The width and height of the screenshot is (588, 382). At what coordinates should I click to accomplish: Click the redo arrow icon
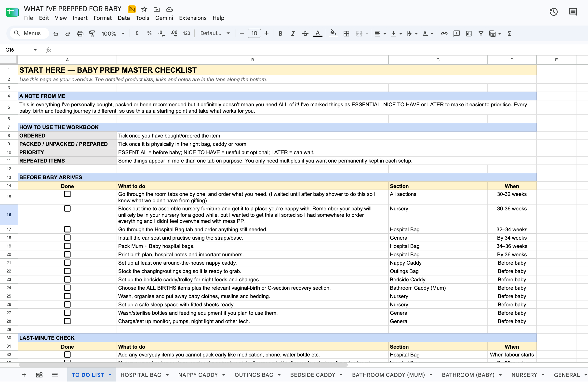point(68,34)
